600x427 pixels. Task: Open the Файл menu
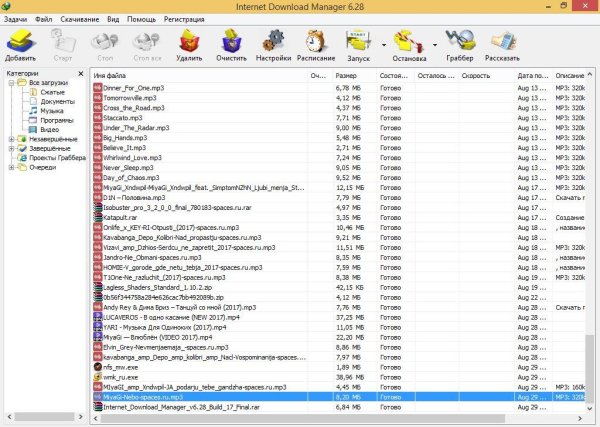44,19
